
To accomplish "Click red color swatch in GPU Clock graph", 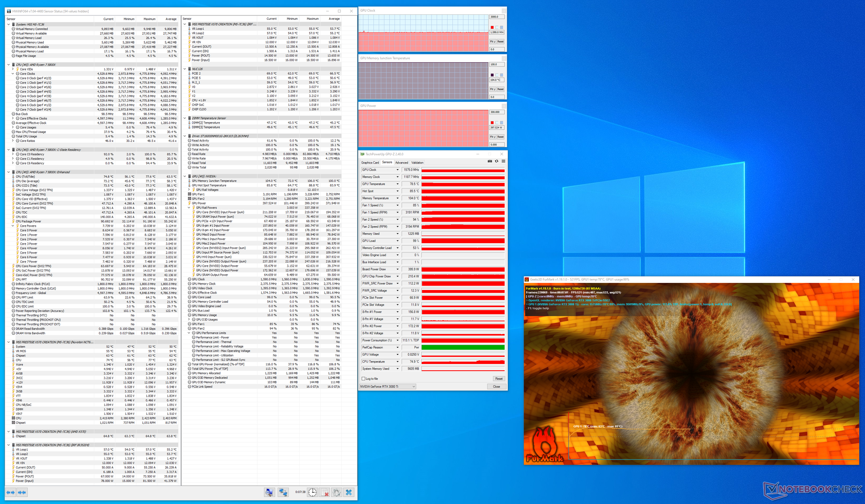I will tap(492, 27).
